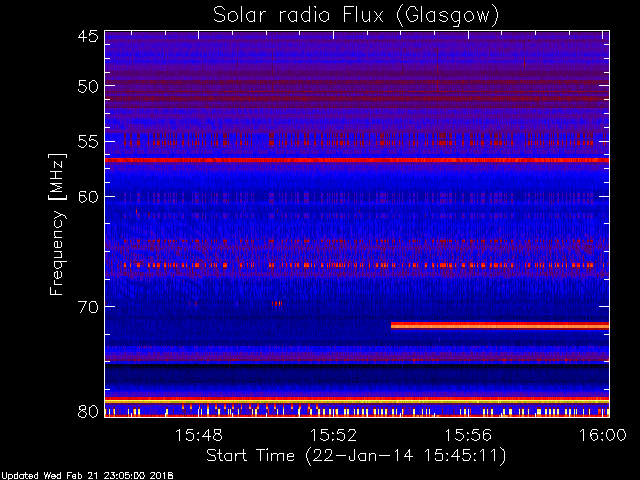Screen dimensions: 640x480
Task: Click the yellow band just above 80 MHz
Action: (x=357, y=402)
